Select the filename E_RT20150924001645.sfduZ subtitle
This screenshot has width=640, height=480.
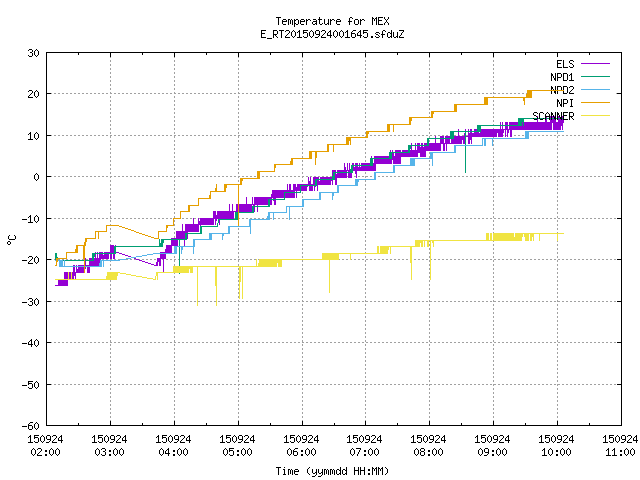pos(332,34)
